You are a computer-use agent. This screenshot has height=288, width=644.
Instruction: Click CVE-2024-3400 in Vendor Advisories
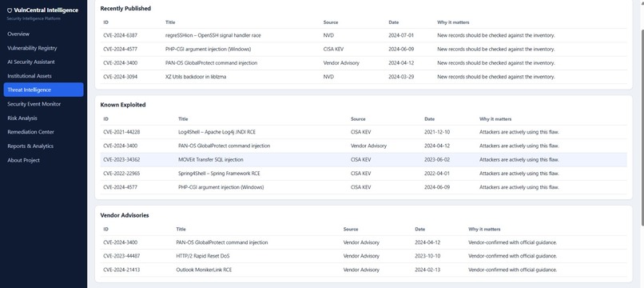click(x=121, y=242)
